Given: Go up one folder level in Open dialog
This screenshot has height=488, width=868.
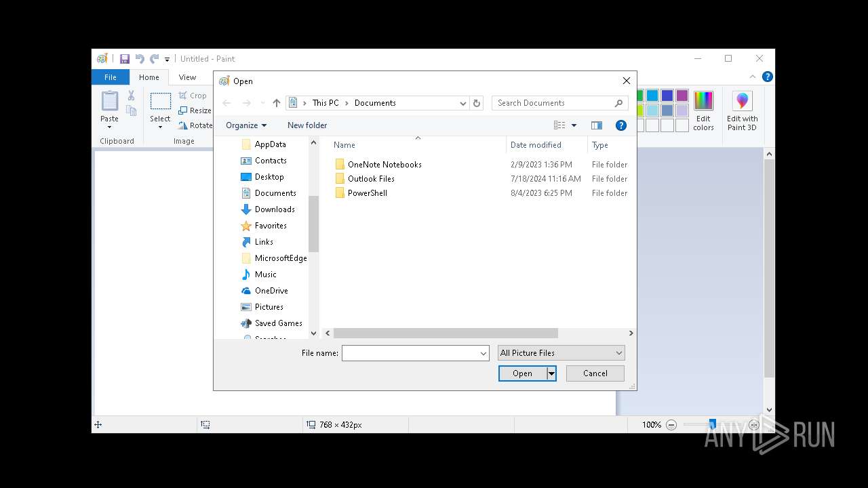Looking at the screenshot, I should [276, 103].
